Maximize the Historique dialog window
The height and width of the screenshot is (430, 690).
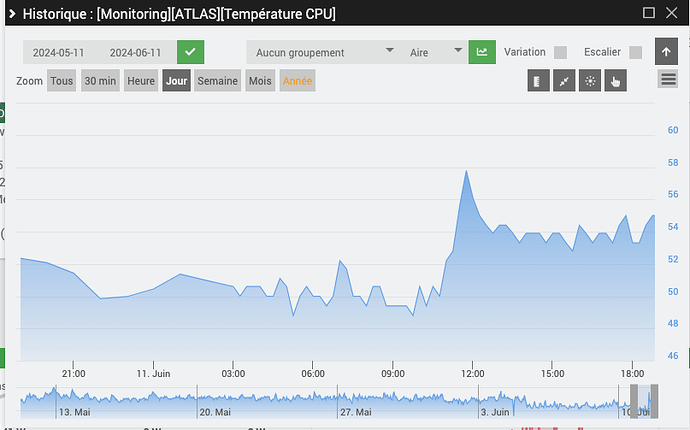[649, 13]
